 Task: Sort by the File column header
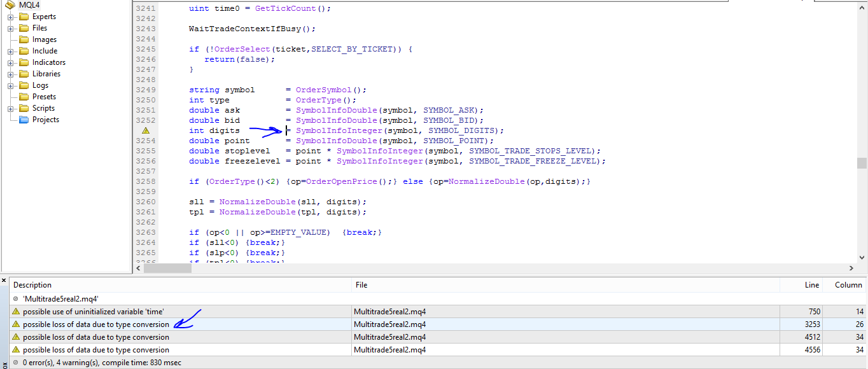tap(566, 285)
